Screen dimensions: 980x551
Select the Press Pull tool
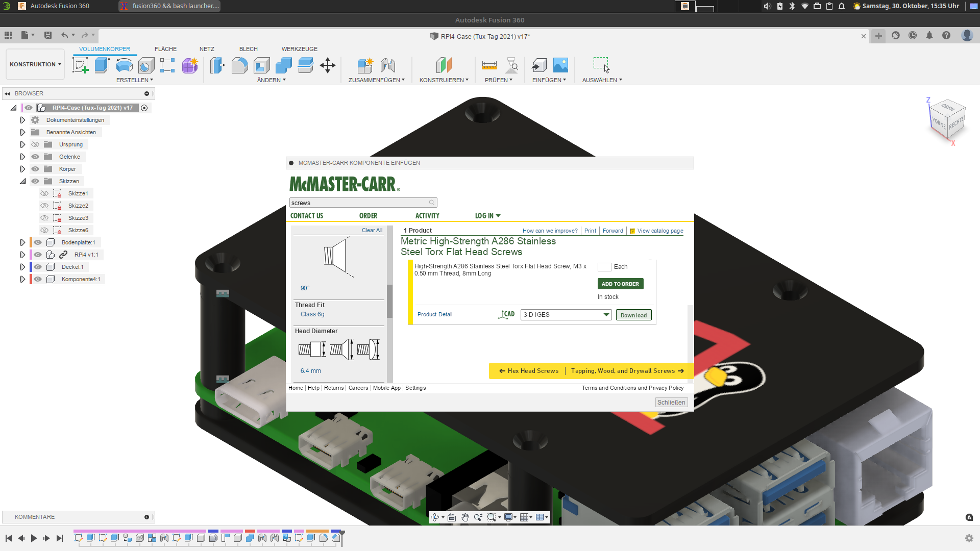click(x=217, y=65)
